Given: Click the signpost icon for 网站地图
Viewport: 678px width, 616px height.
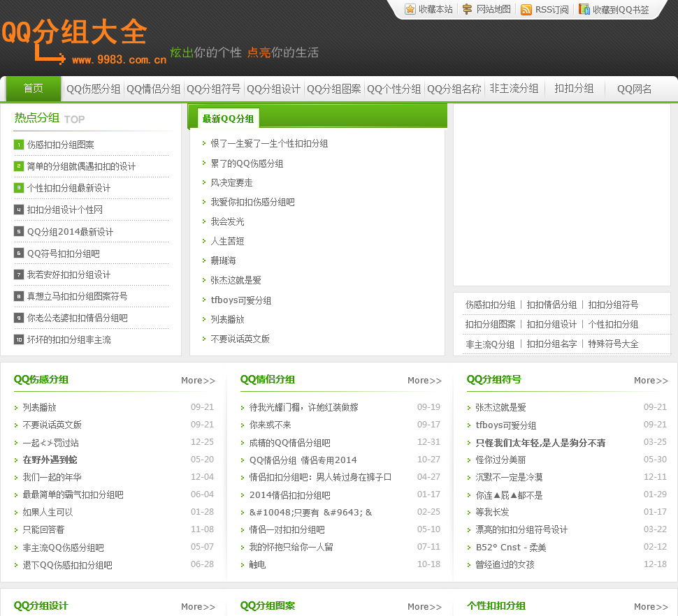Looking at the screenshot, I should (x=467, y=9).
